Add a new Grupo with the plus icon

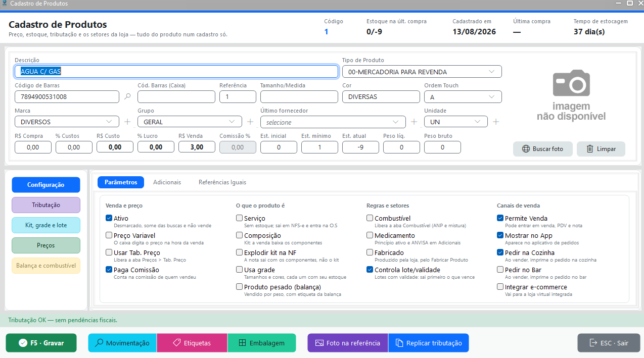pyautogui.click(x=250, y=122)
